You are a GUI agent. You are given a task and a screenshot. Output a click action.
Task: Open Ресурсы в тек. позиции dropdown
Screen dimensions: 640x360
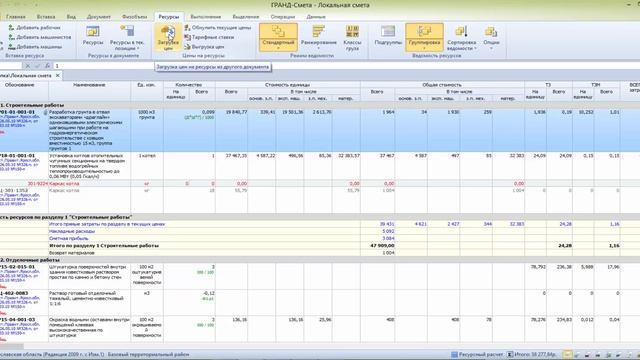pos(127,37)
